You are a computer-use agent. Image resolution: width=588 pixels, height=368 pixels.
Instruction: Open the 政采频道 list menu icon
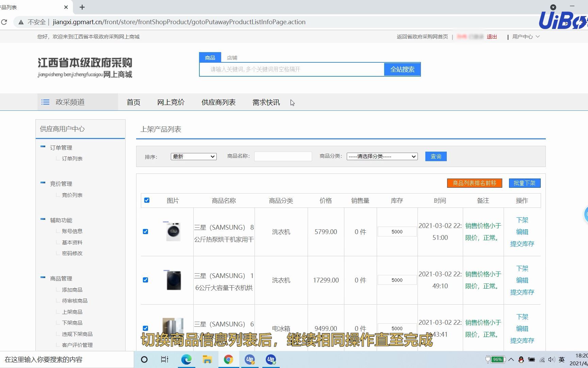[45, 102]
